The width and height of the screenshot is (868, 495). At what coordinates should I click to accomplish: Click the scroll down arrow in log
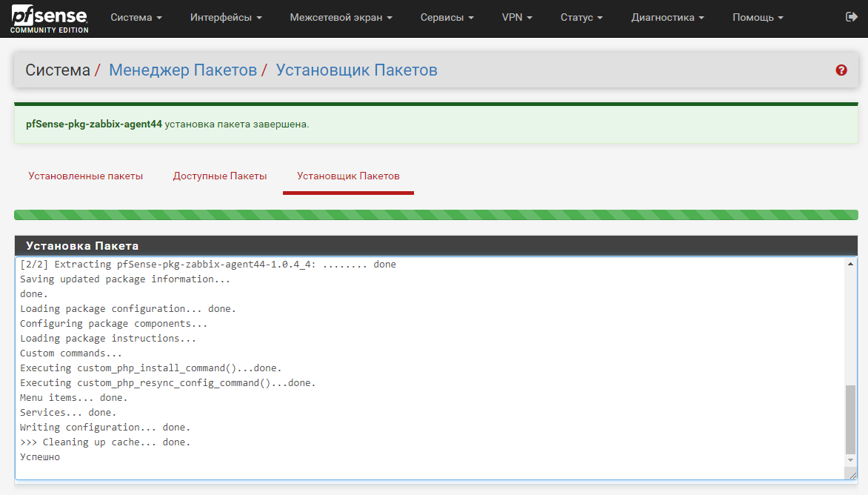[850, 460]
